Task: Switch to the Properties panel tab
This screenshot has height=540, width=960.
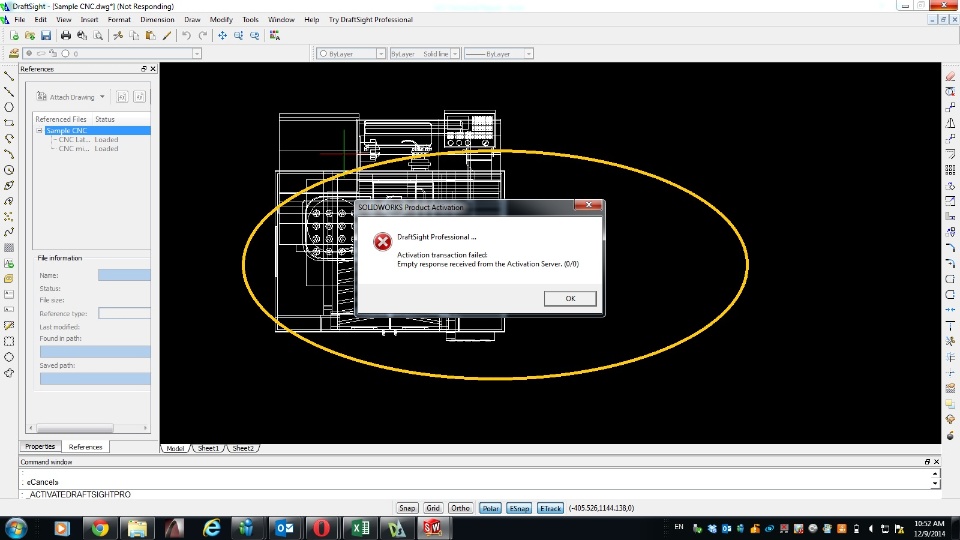Action: (x=40, y=446)
